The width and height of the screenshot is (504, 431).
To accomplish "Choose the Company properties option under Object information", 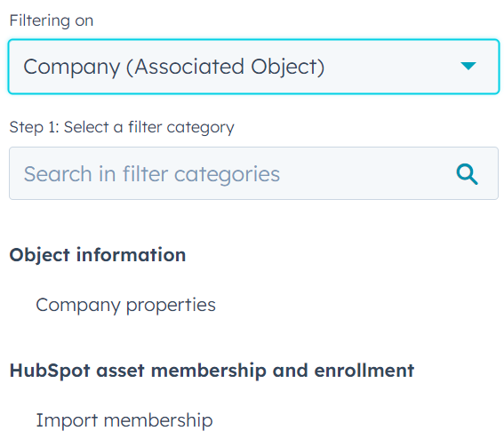I will pos(125,305).
